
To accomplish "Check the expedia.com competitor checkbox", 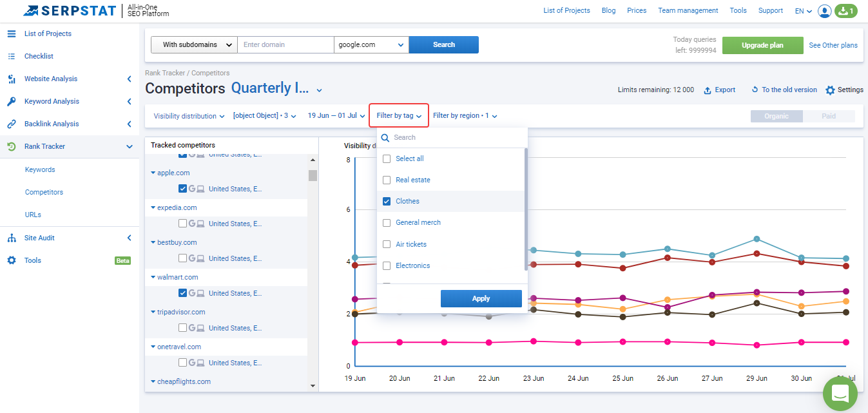I will pos(183,224).
